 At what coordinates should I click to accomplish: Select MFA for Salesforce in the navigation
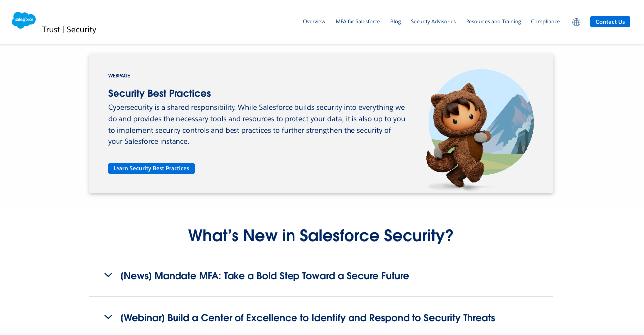[x=357, y=22]
